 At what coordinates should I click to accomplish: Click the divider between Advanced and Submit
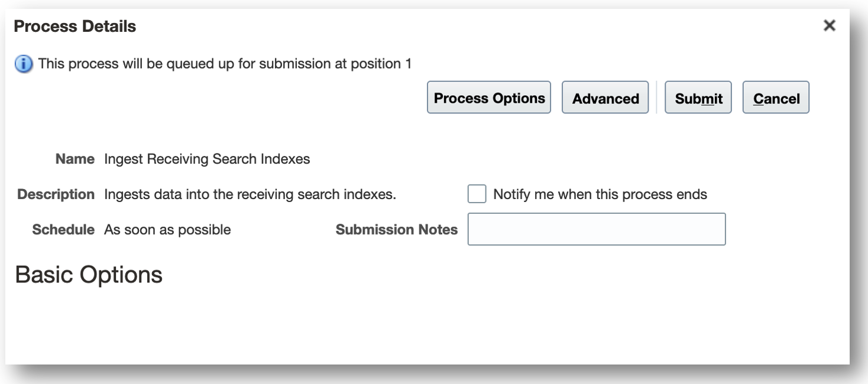[656, 98]
